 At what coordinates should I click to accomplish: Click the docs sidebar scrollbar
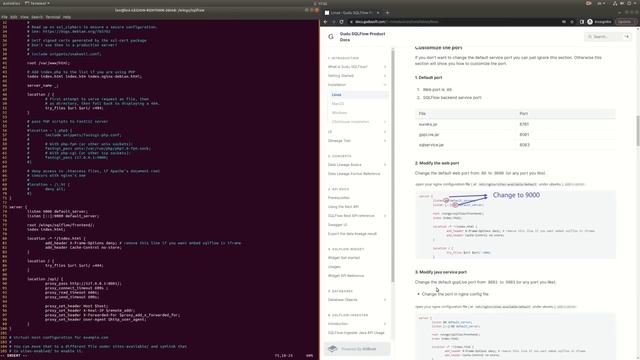point(393,165)
